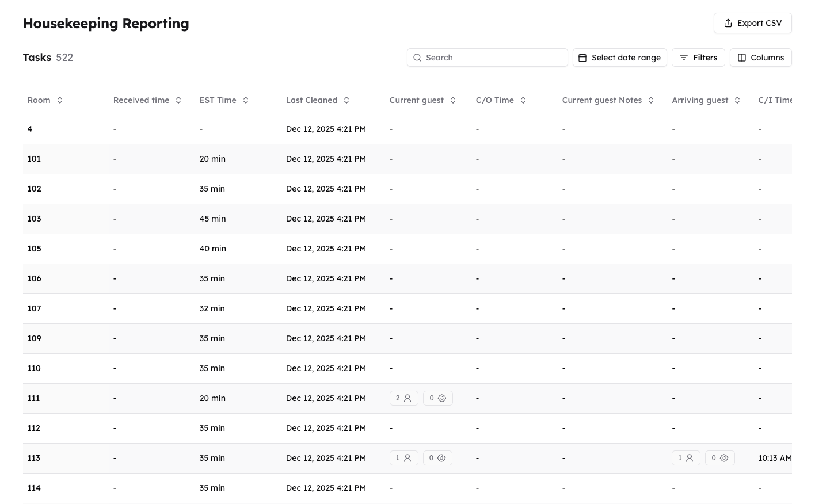
Task: Select the C/O Time column header
Action: tap(494, 100)
